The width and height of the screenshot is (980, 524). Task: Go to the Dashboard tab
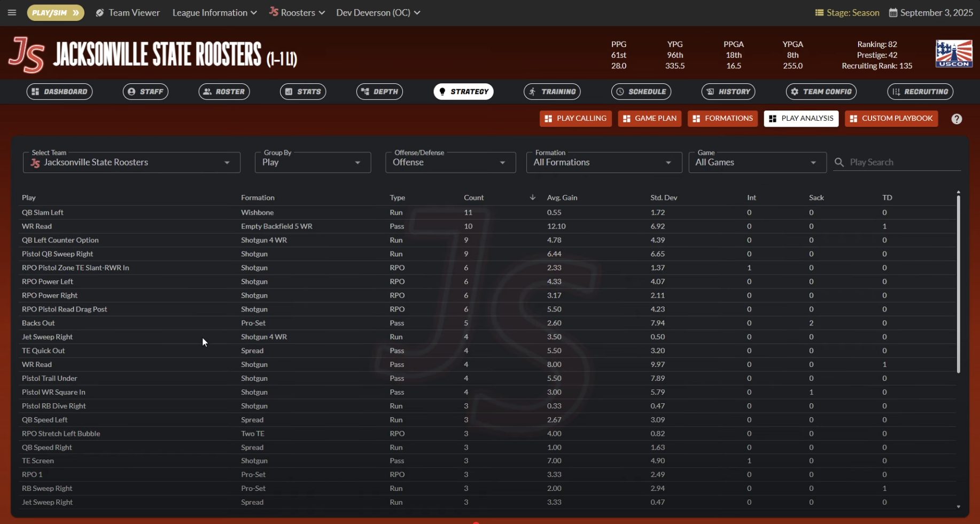[59, 91]
